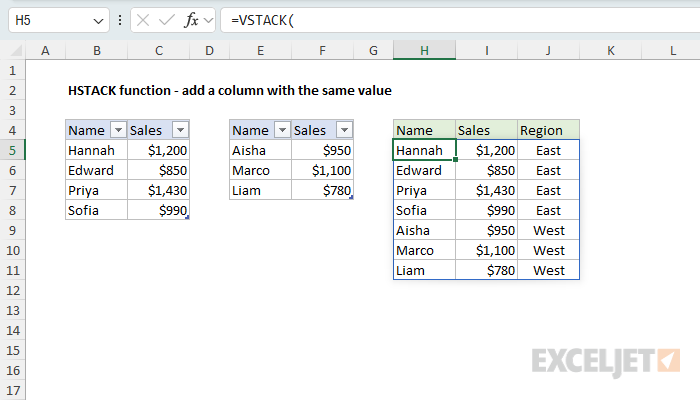
Task: Click cell 'Marco' in column E
Action: pos(260,171)
